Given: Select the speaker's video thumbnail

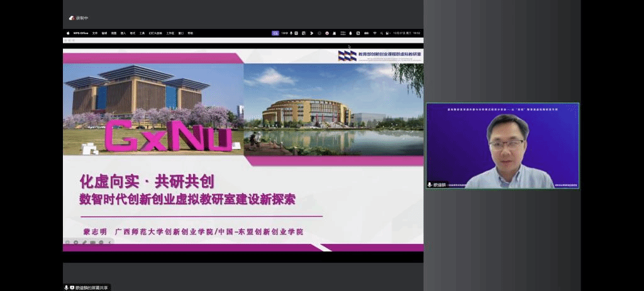Looking at the screenshot, I should 502,146.
